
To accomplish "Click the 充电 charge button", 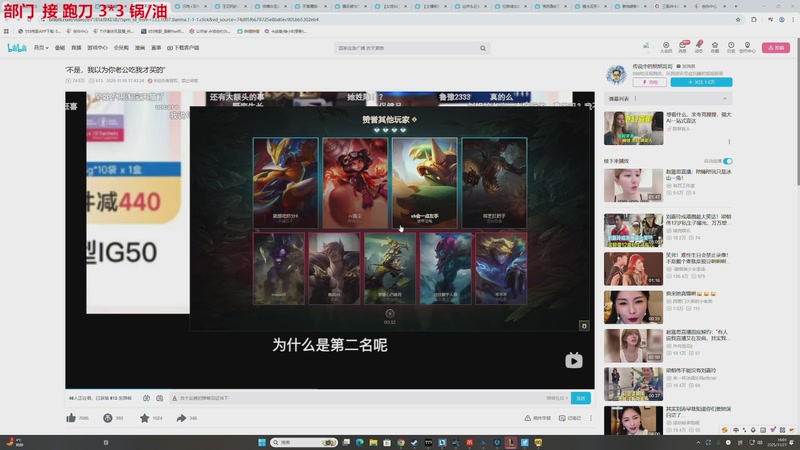I will [650, 82].
